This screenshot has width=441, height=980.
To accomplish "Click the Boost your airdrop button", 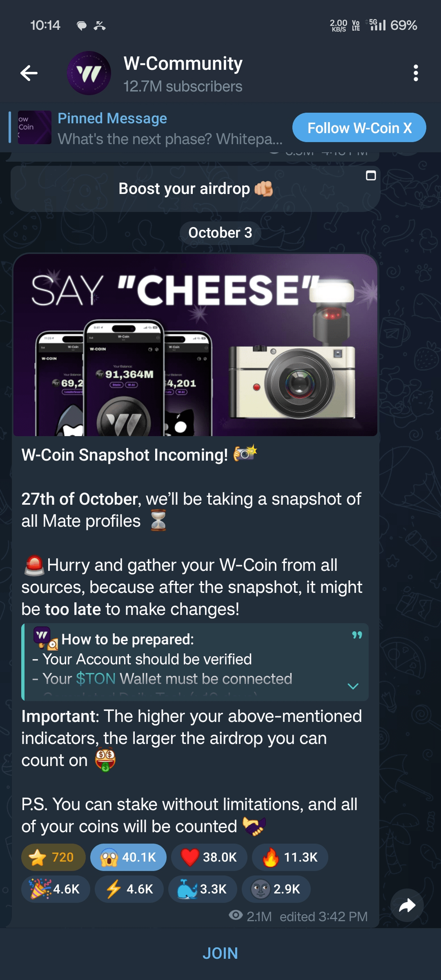I will pyautogui.click(x=196, y=189).
